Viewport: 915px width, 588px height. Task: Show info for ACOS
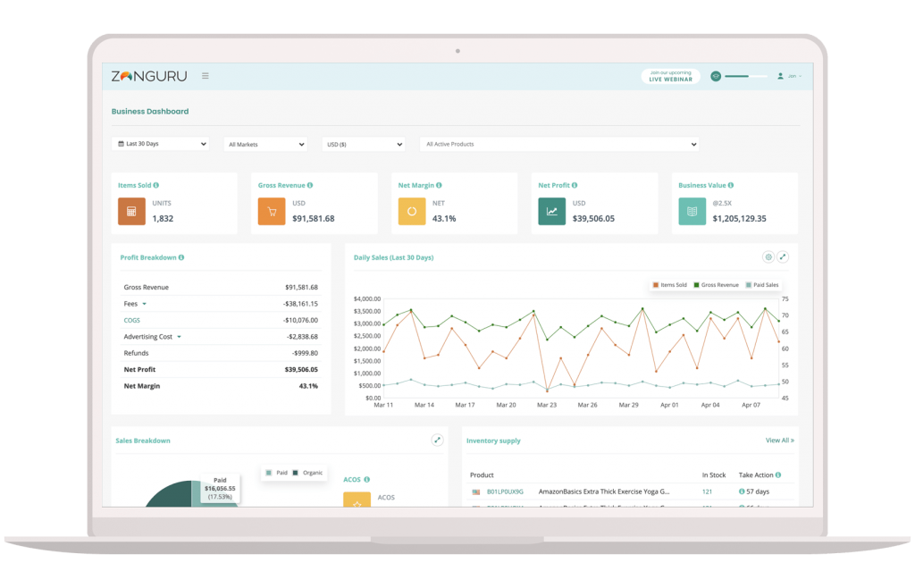(x=366, y=480)
